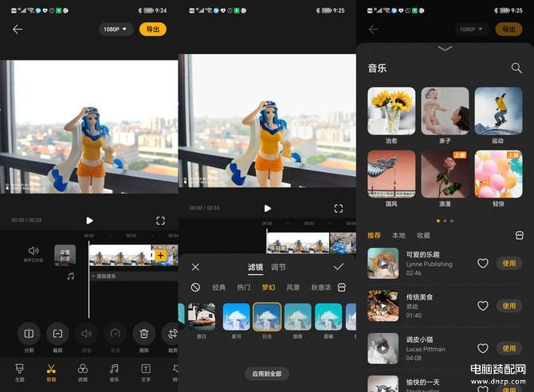Click the 添加音乐 add music track
The image size is (534, 392).
click(x=134, y=276)
